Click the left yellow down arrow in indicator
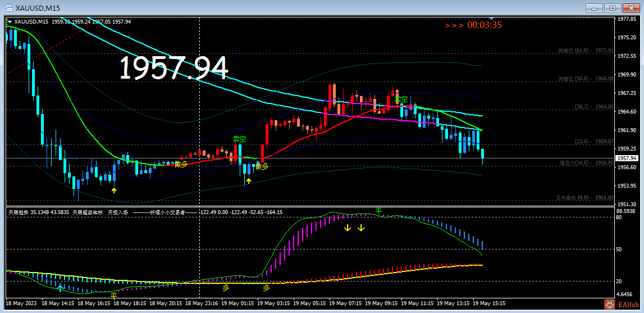Image resolution: width=644 pixels, height=313 pixels. click(x=348, y=228)
